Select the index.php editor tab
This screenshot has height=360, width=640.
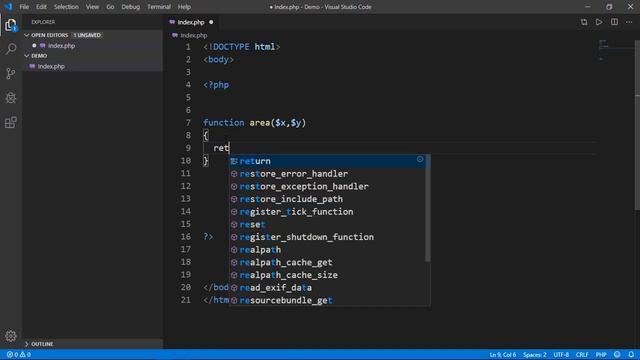click(x=191, y=22)
